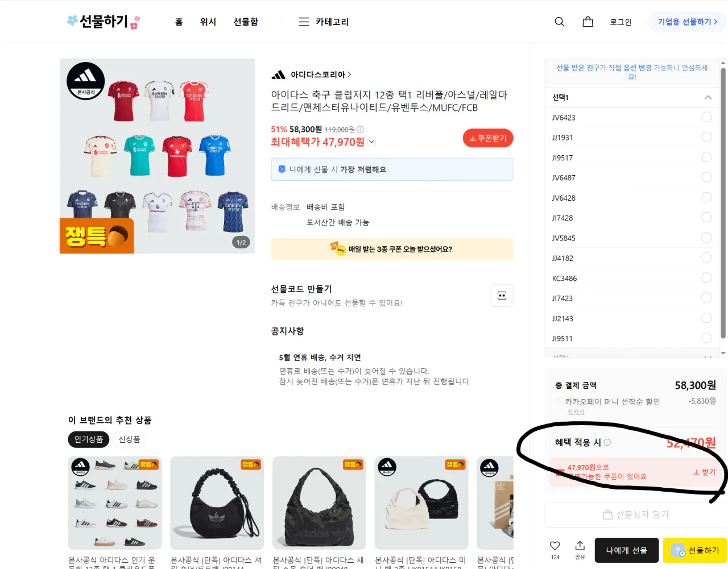Open the 셔링 숄더 bag thumbnail

pos(217,503)
